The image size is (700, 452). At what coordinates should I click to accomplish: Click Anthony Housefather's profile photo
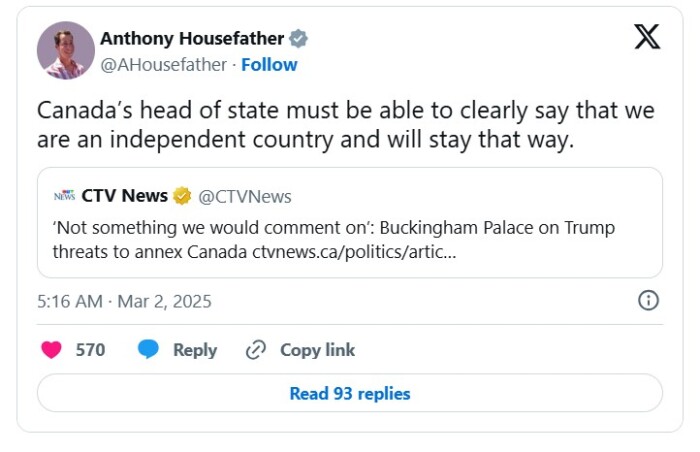(66, 50)
